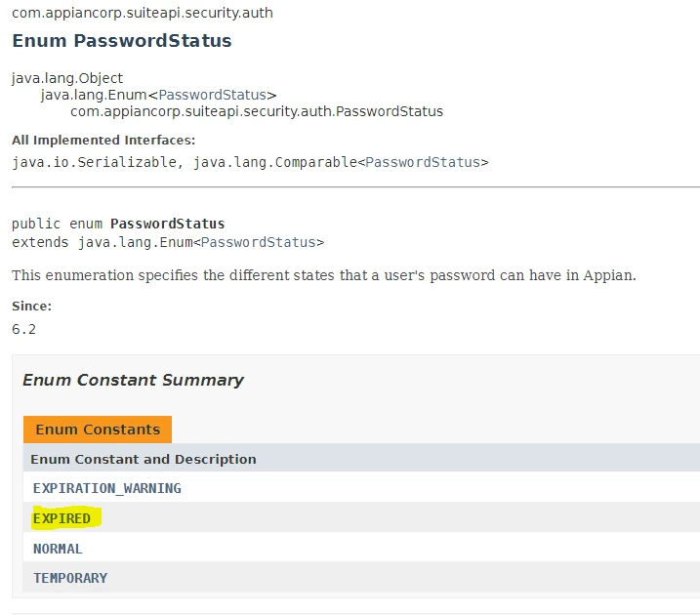Open the TEMPORARY enum constant

point(70,578)
